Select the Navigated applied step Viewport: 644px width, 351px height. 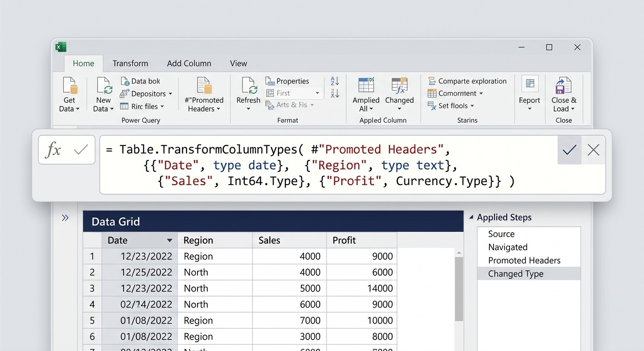click(529, 247)
